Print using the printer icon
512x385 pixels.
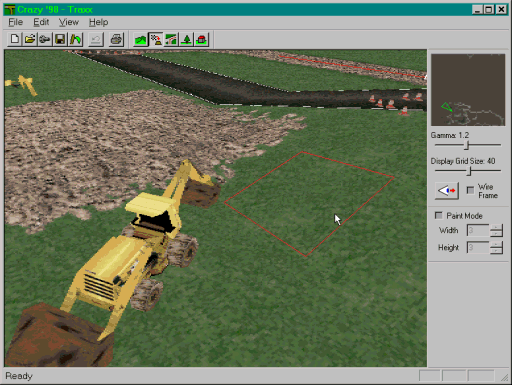tap(116, 39)
